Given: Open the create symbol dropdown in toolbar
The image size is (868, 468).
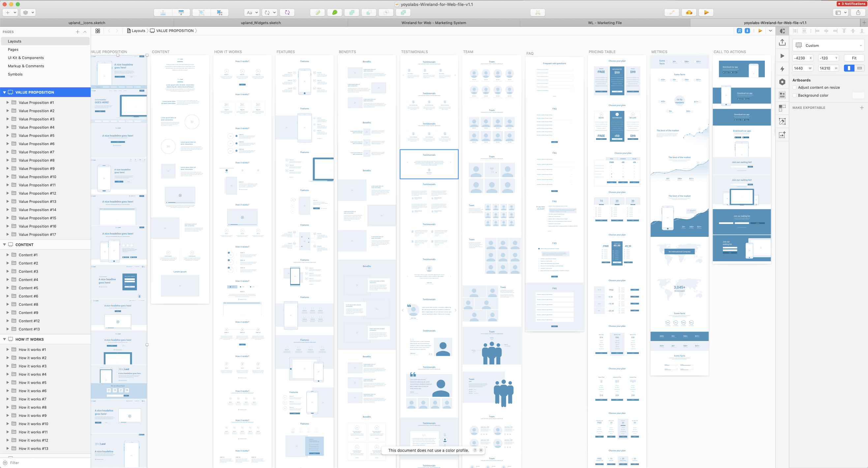Looking at the screenshot, I should tap(270, 13).
